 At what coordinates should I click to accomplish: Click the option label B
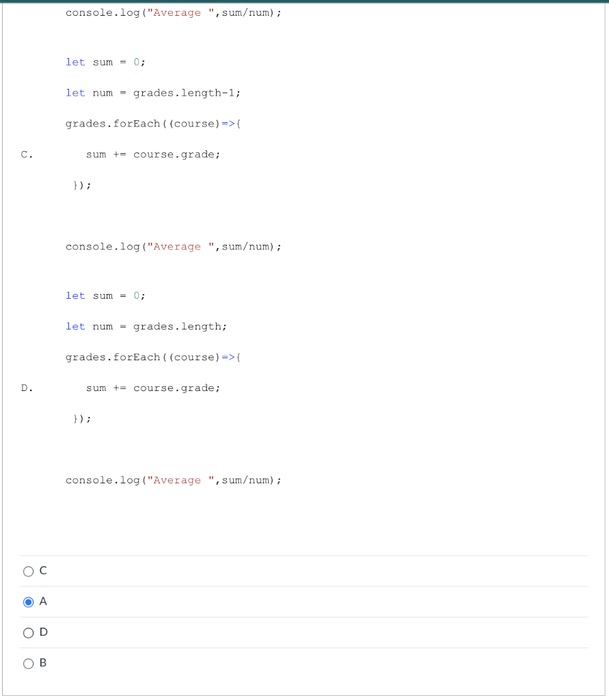(43, 662)
